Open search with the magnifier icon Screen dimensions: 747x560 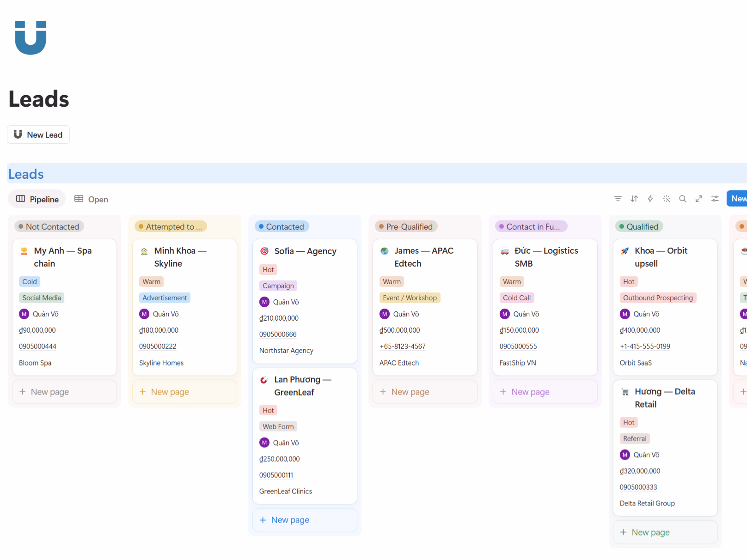(683, 199)
